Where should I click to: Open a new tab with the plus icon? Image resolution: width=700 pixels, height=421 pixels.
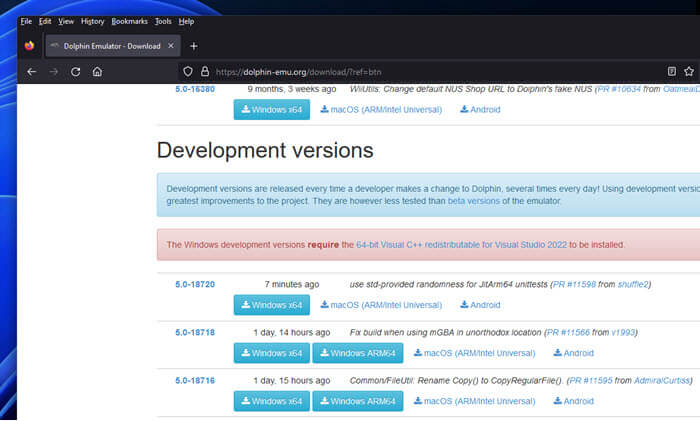click(x=194, y=46)
